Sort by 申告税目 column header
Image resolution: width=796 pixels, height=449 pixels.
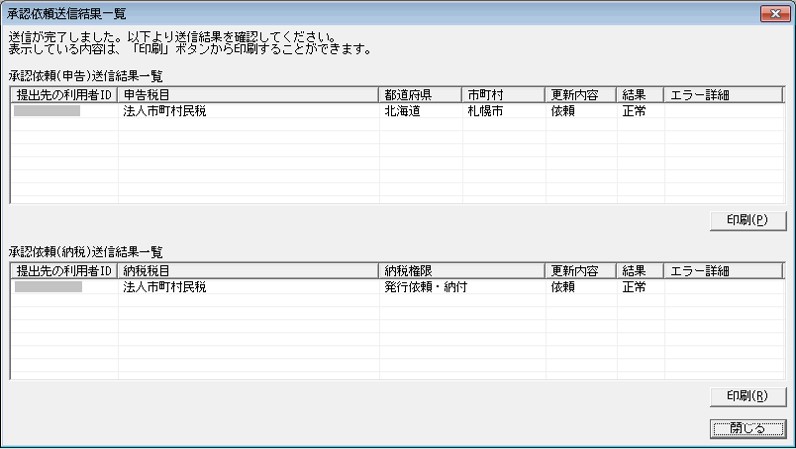point(248,95)
